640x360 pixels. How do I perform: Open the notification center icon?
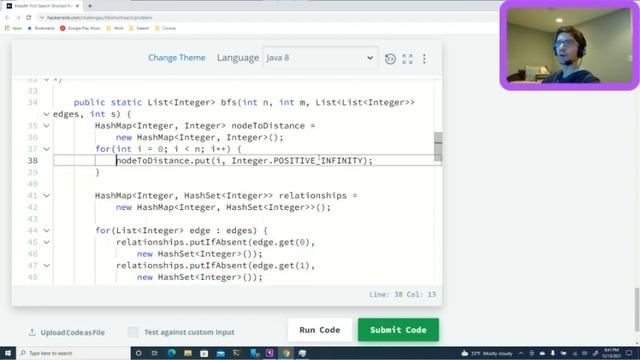629,353
